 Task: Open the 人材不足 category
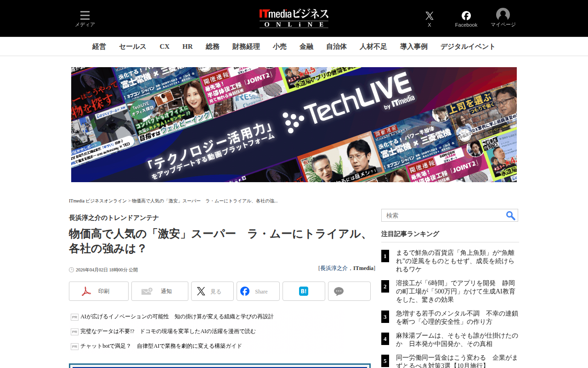[x=373, y=46]
